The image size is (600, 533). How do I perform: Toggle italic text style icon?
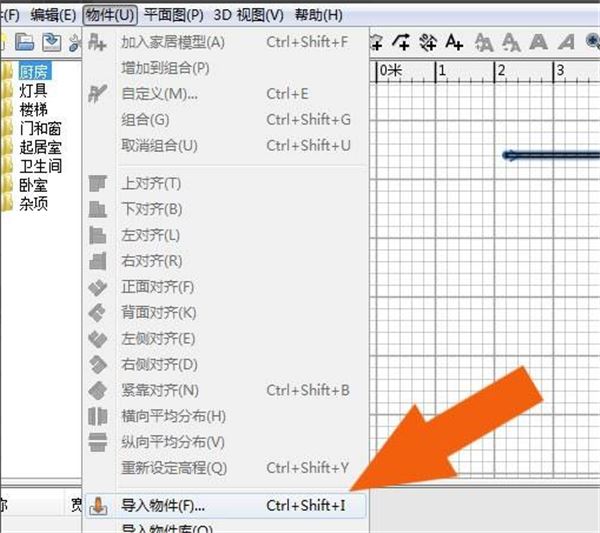click(566, 42)
